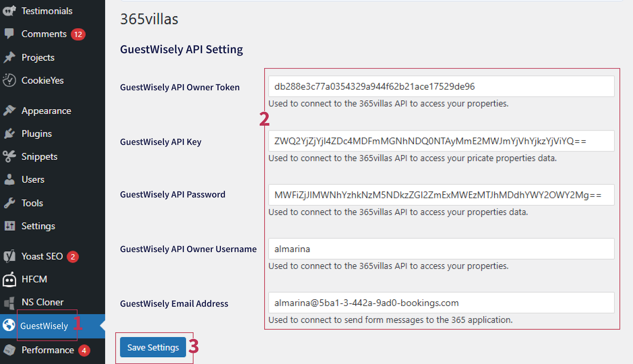The image size is (633, 364).
Task: Click the Yoast SEO icon
Action: click(x=9, y=256)
